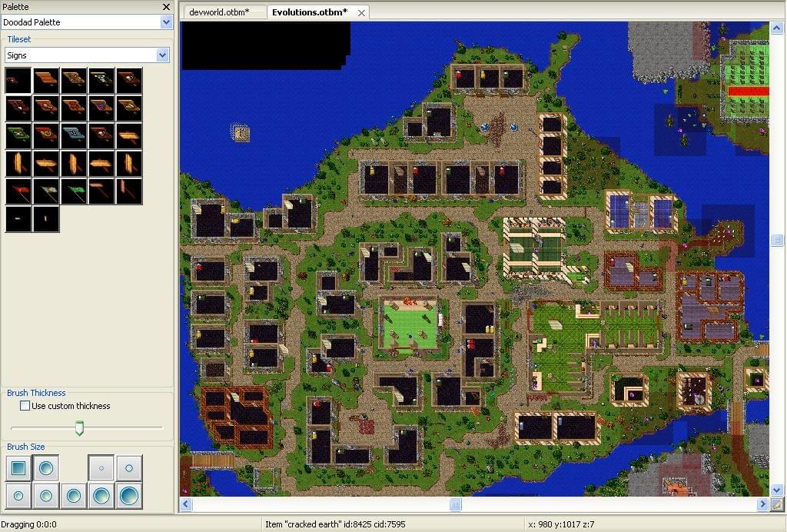787x532 pixels.
Task: Click the map's vertical scrollbar down arrow
Action: (776, 490)
